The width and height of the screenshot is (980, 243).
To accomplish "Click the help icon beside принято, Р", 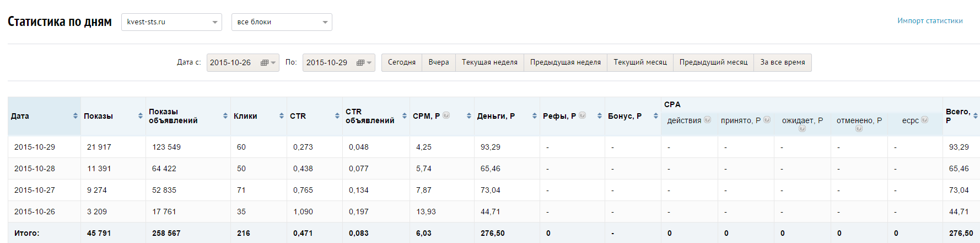I will tap(767, 120).
